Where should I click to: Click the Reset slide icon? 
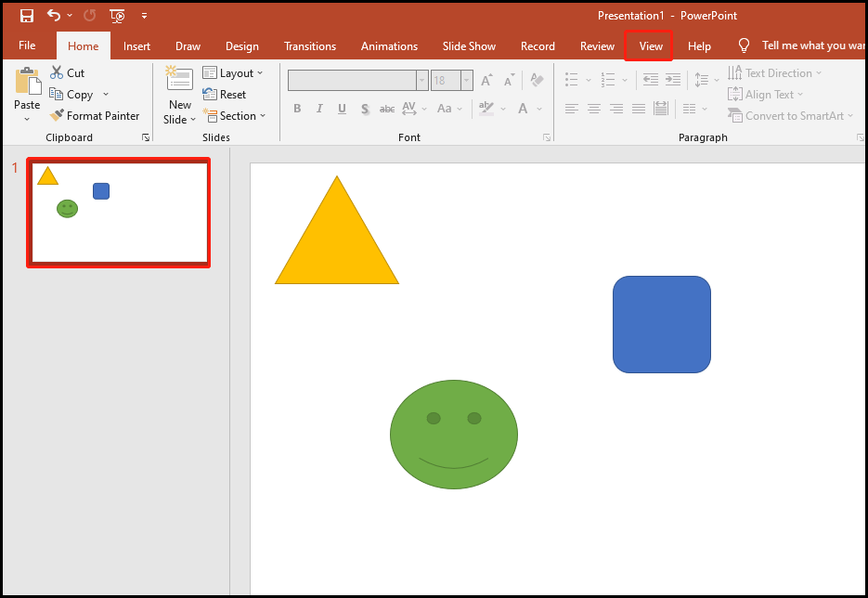coord(208,94)
